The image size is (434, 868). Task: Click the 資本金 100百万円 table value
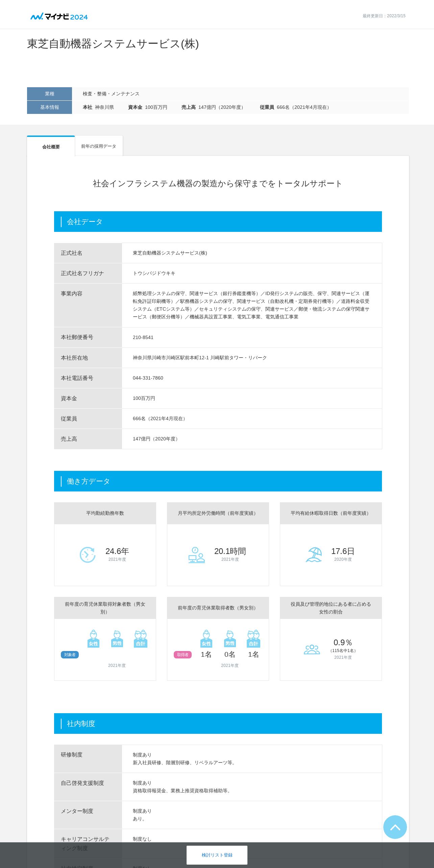(144, 398)
